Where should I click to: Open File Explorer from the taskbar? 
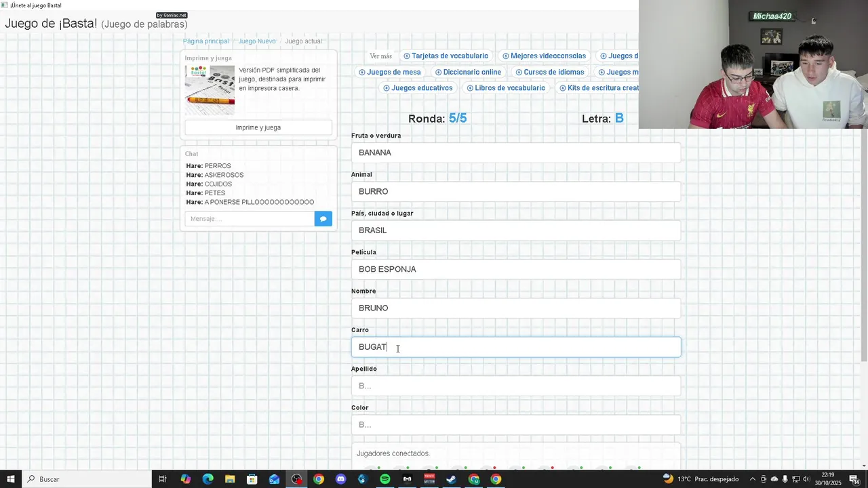coord(230,479)
